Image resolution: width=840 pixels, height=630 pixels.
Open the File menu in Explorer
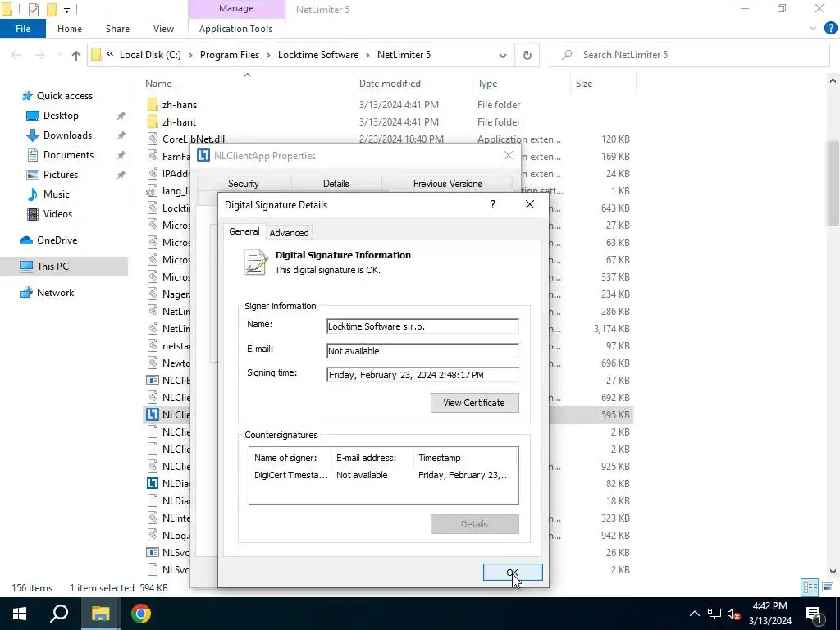click(22, 29)
